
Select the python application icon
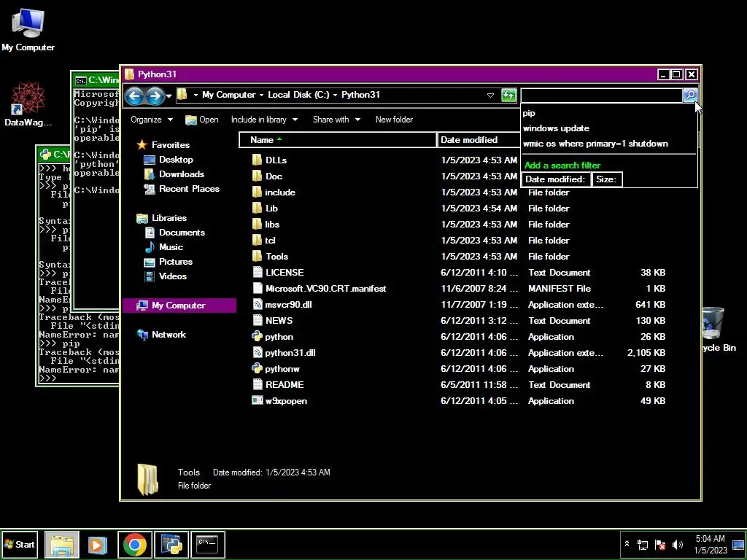click(258, 337)
